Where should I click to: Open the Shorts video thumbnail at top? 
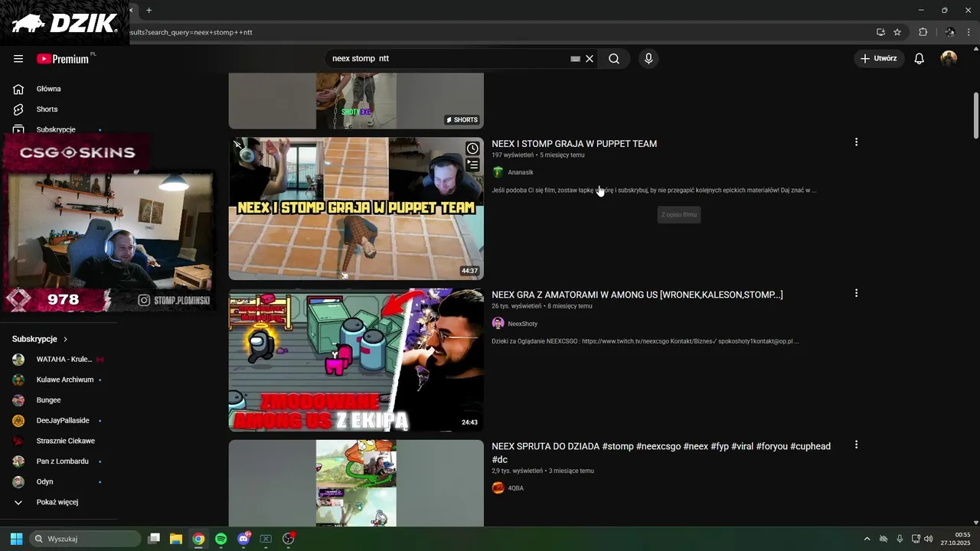tap(356, 101)
